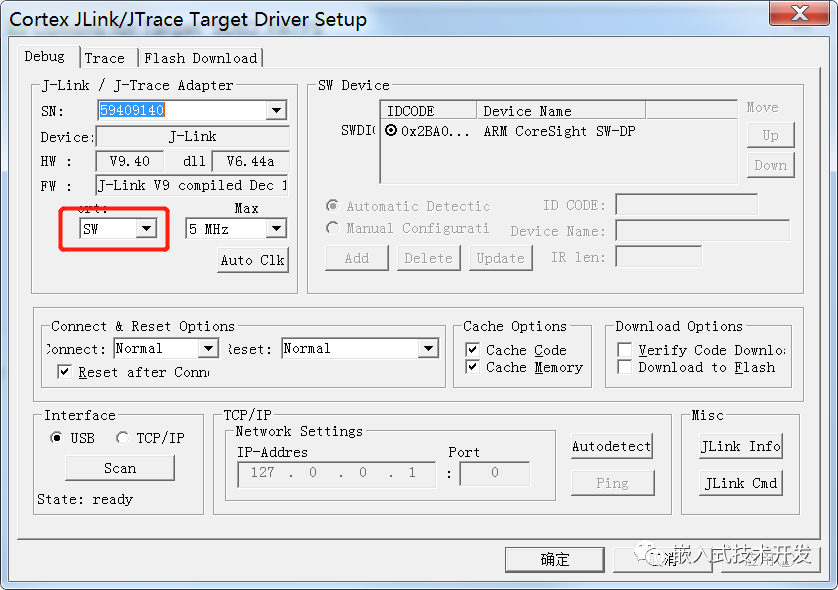Expand the SW port dropdown
This screenshot has height=590, width=838.
[146, 229]
